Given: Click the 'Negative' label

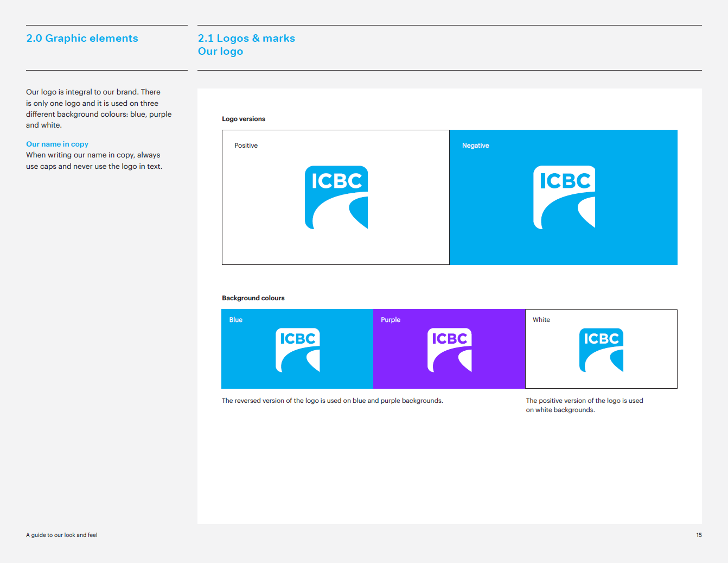Looking at the screenshot, I should 476,146.
